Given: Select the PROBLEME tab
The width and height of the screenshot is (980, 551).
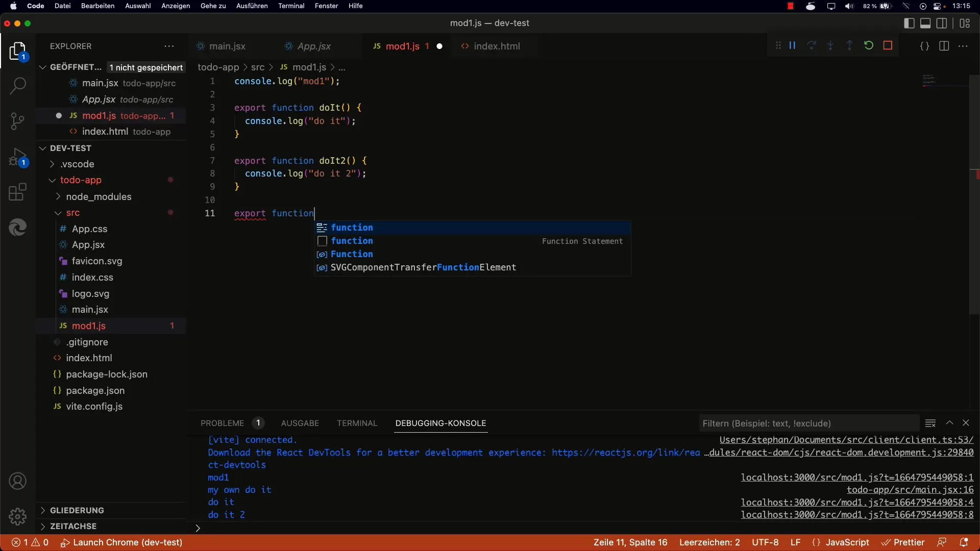Looking at the screenshot, I should 222,423.
